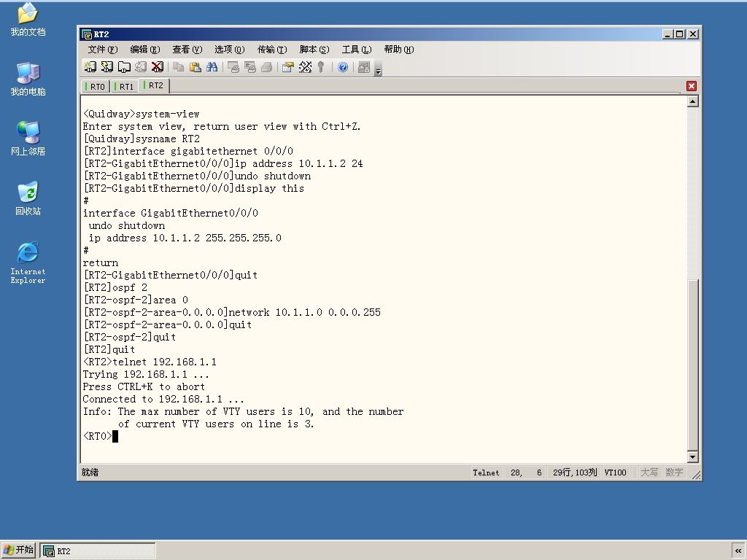Disconnect session with red X icon

pyautogui.click(x=158, y=67)
